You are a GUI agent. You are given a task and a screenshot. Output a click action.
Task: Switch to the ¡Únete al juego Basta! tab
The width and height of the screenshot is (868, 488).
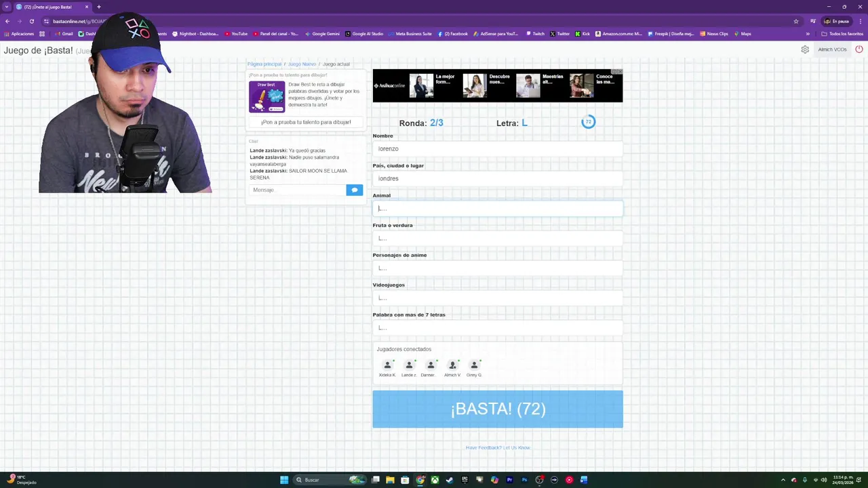click(x=53, y=7)
